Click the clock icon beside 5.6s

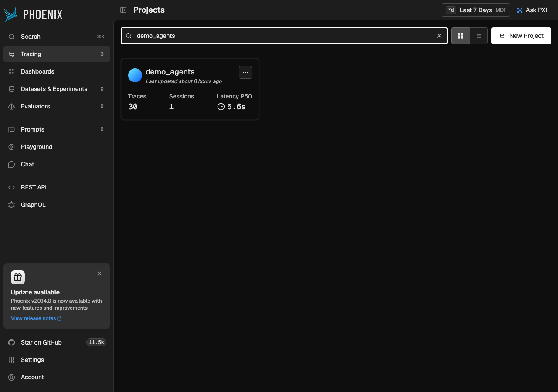coord(221,107)
